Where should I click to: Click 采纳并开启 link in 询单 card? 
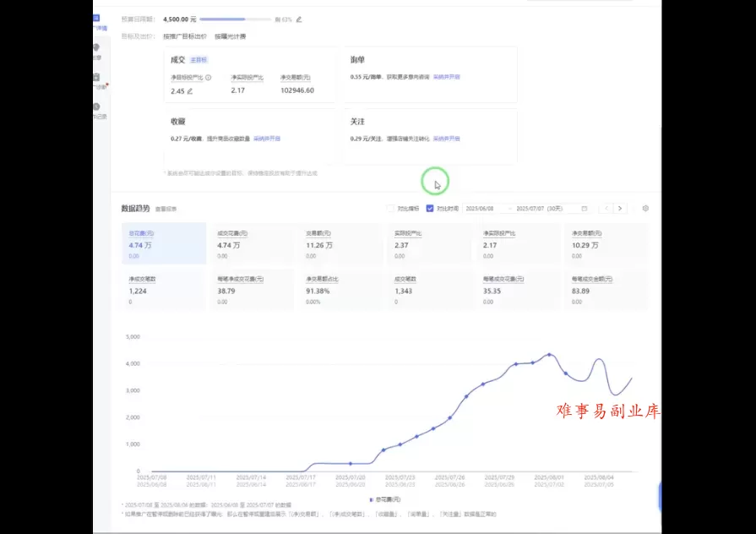pyautogui.click(x=447, y=77)
